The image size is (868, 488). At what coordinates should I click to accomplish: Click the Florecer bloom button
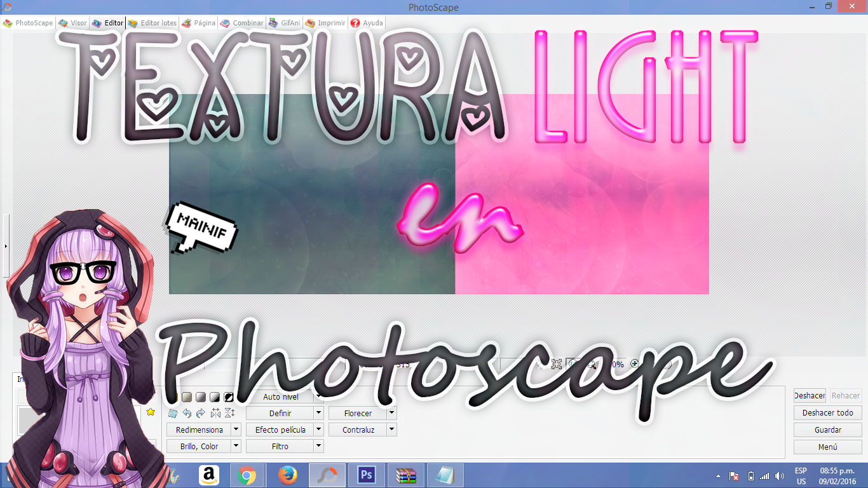[358, 413]
